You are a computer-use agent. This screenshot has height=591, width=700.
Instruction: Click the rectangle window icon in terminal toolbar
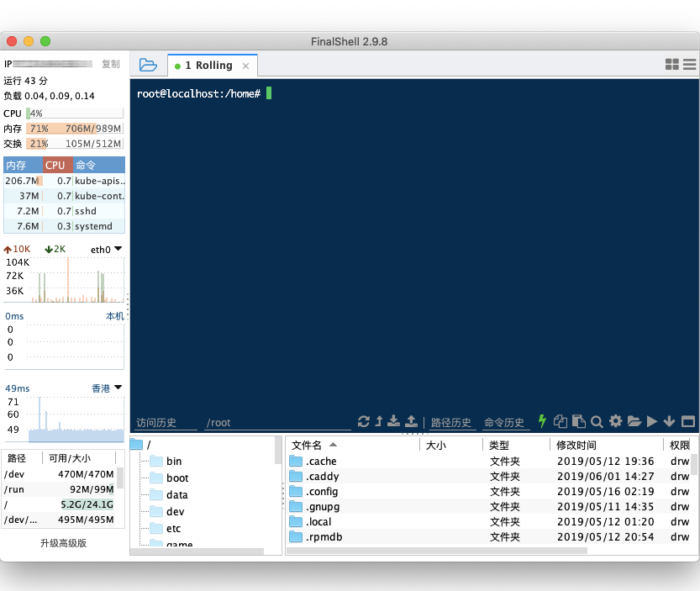click(x=688, y=421)
